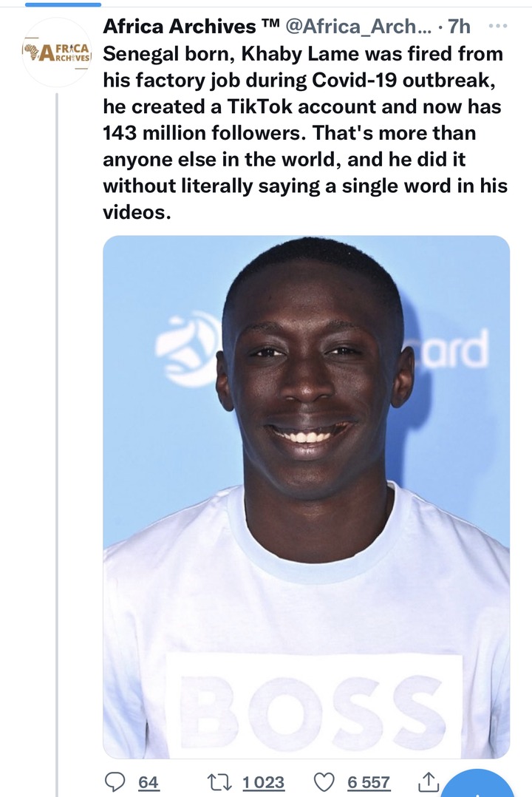View the 1 023 retweets count
532x797 pixels.
pos(263,782)
